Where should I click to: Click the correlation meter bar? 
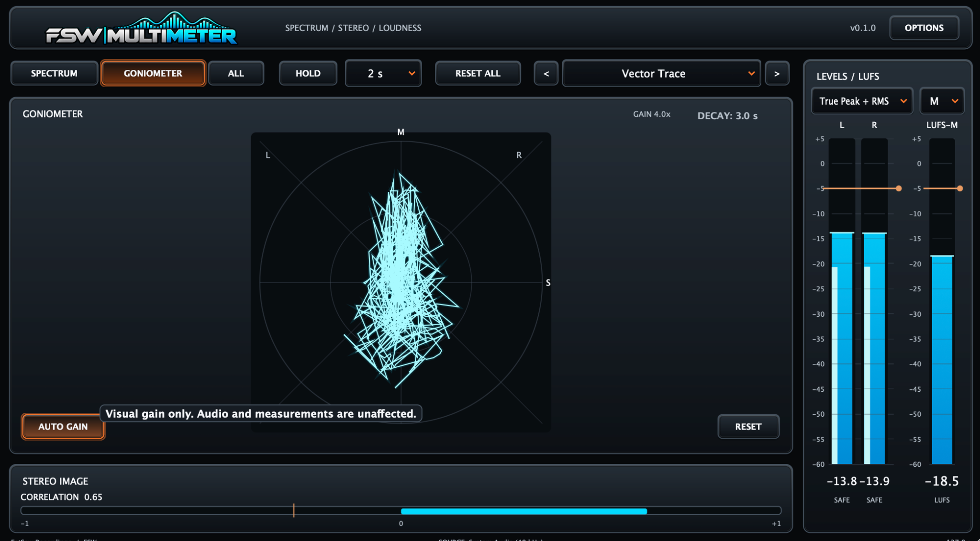point(401,511)
